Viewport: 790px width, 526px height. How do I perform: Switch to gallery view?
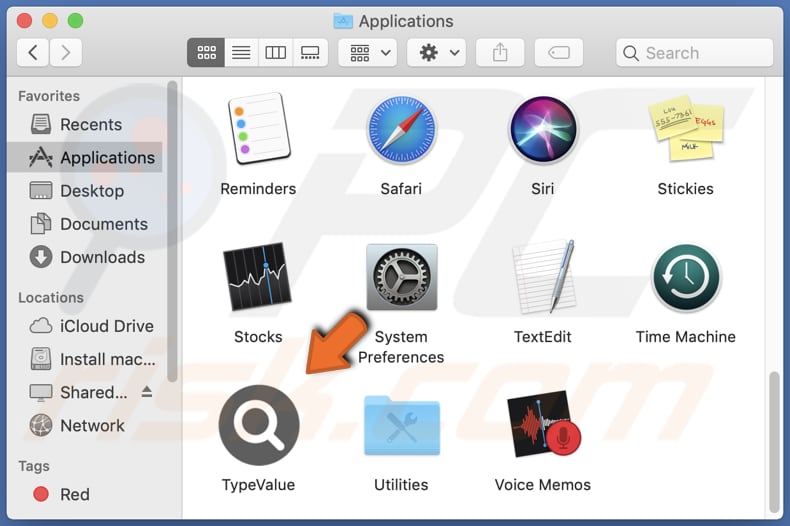point(310,52)
